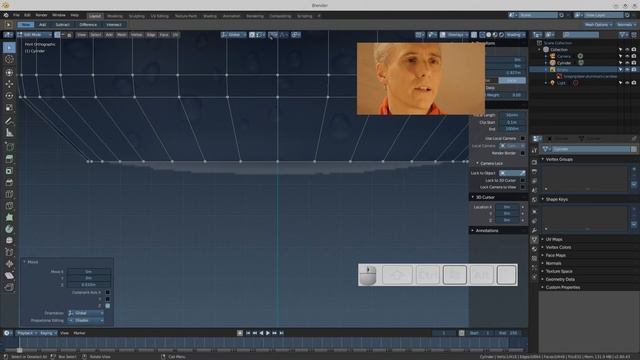Select the 3D Cursor tool
Image resolution: width=640 pixels, height=360 pixels.
pos(9,60)
